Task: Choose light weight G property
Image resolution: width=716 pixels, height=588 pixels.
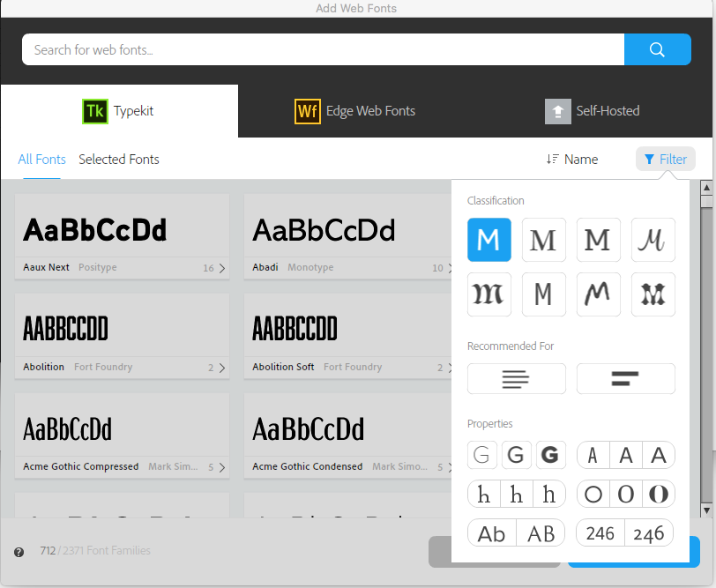Action: [482, 455]
